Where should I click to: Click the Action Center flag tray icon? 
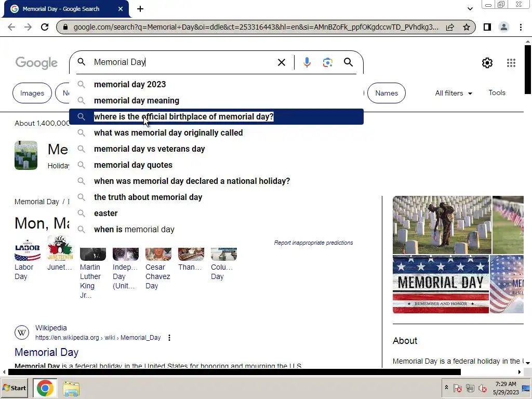[x=457, y=388]
